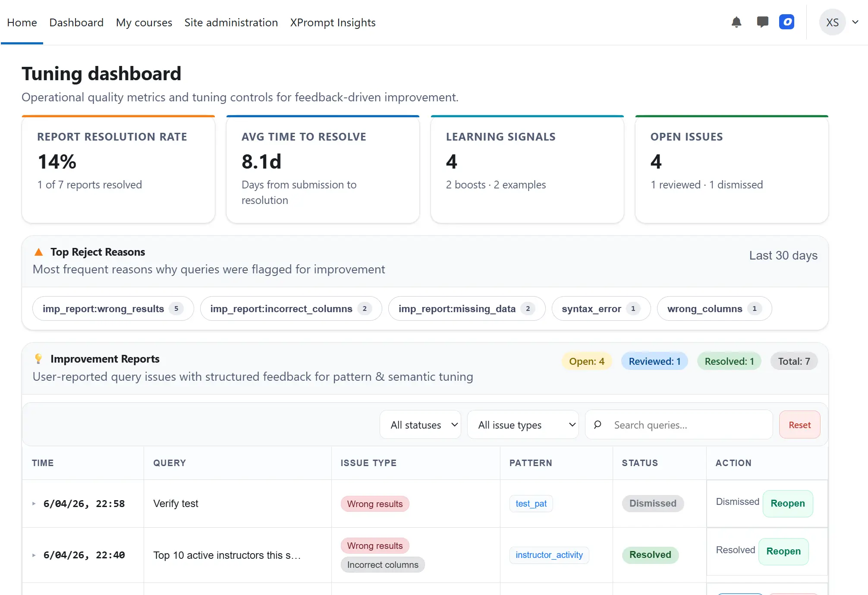Click the Incorrect columns tag

383,565
